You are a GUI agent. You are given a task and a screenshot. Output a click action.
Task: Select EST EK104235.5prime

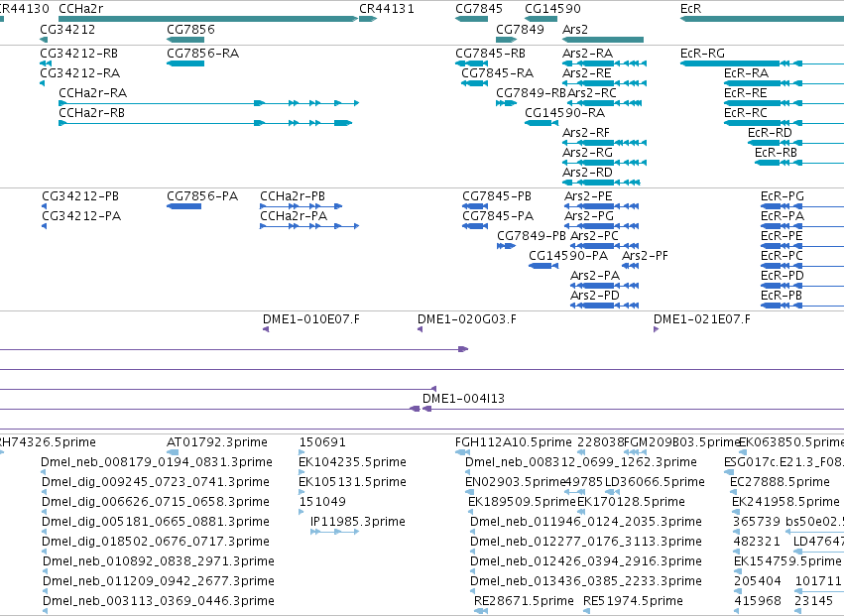pos(301,472)
